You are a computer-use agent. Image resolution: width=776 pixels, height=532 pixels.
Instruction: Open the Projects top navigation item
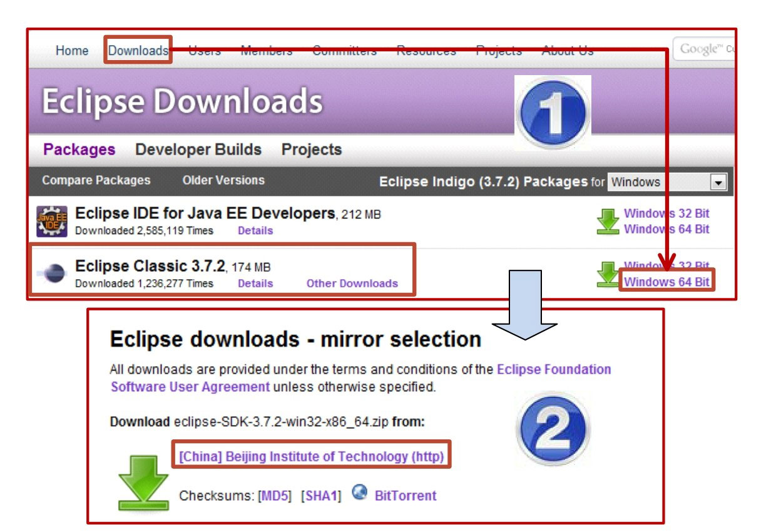click(x=499, y=51)
